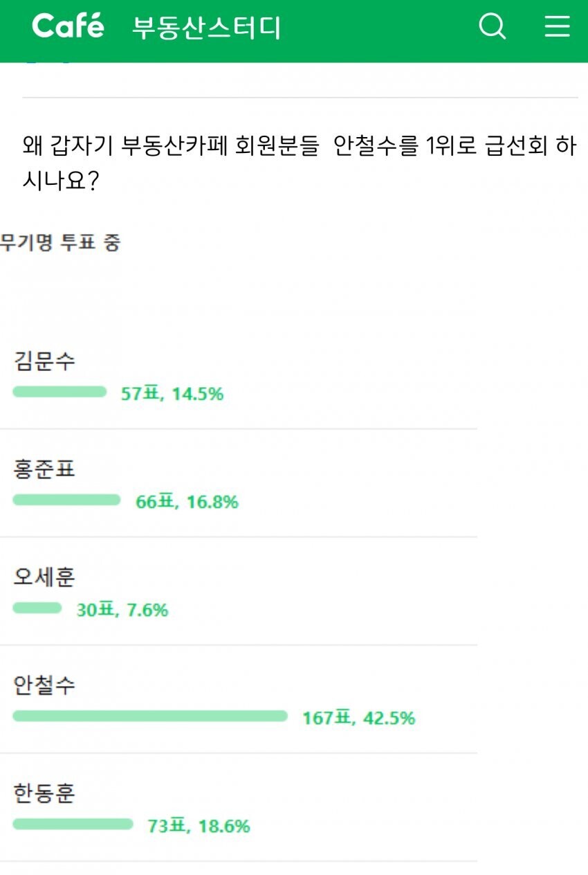Click the 김문수 vote progress bar

click(x=59, y=393)
